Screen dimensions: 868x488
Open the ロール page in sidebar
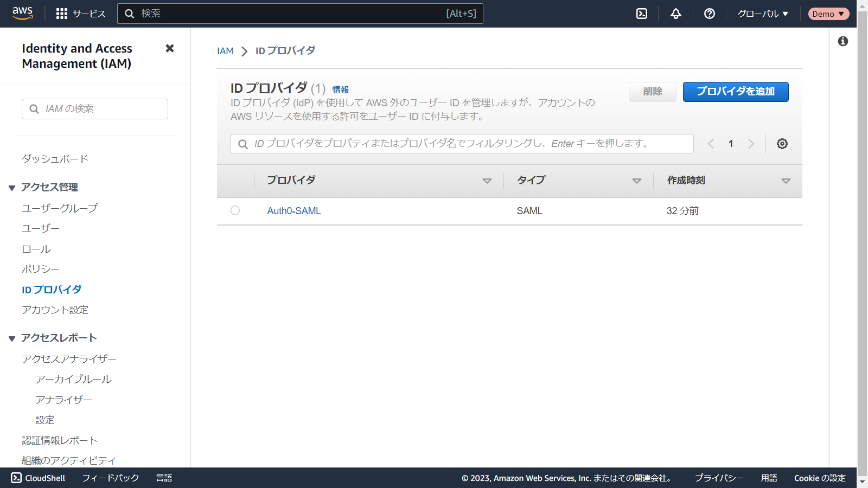(x=36, y=249)
